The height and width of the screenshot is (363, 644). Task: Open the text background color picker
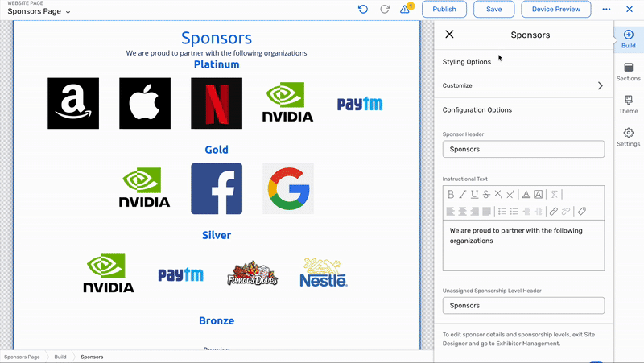tap(538, 194)
